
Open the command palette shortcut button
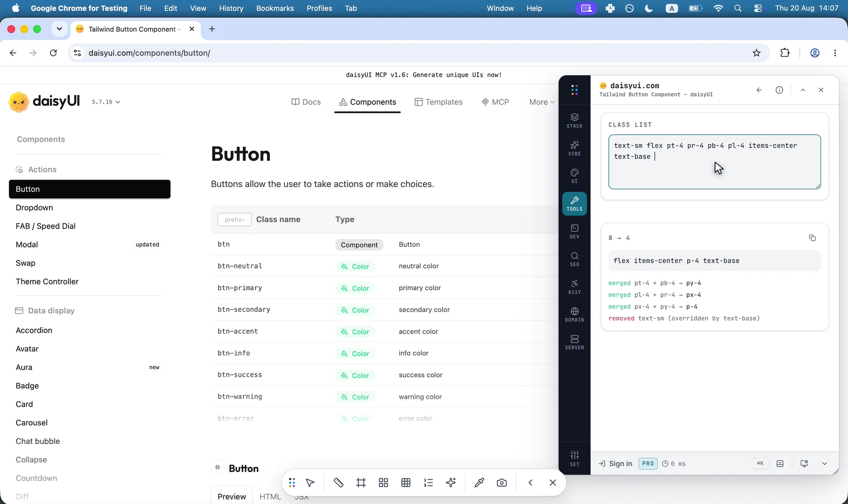(x=760, y=463)
